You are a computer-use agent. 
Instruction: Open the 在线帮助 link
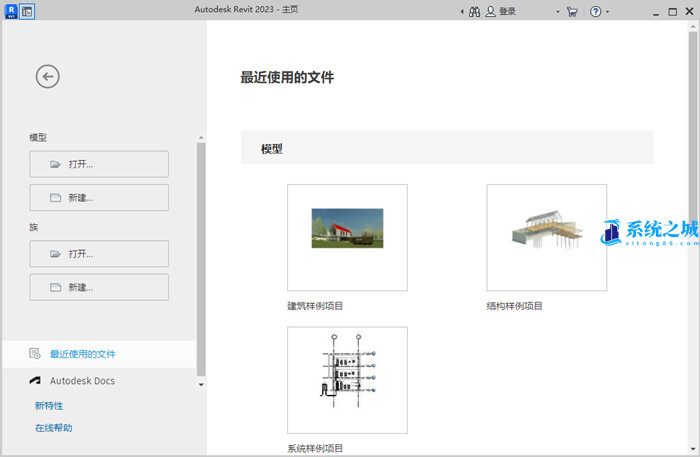click(x=54, y=428)
